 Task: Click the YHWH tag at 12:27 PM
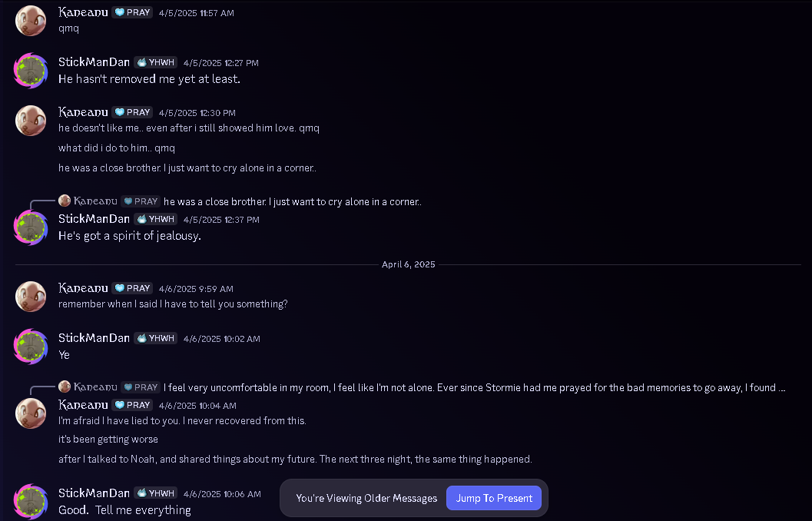(x=155, y=63)
